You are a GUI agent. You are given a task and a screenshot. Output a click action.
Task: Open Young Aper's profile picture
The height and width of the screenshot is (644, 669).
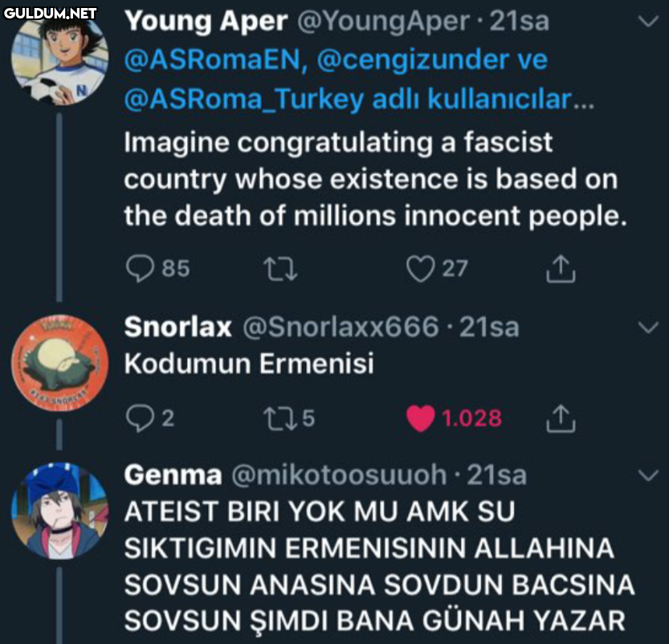[60, 59]
